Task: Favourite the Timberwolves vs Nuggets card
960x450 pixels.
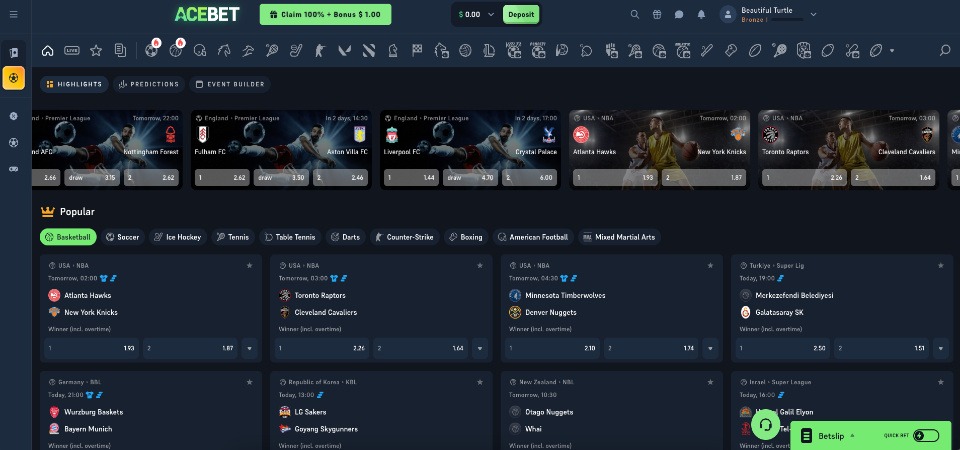Action: point(710,266)
